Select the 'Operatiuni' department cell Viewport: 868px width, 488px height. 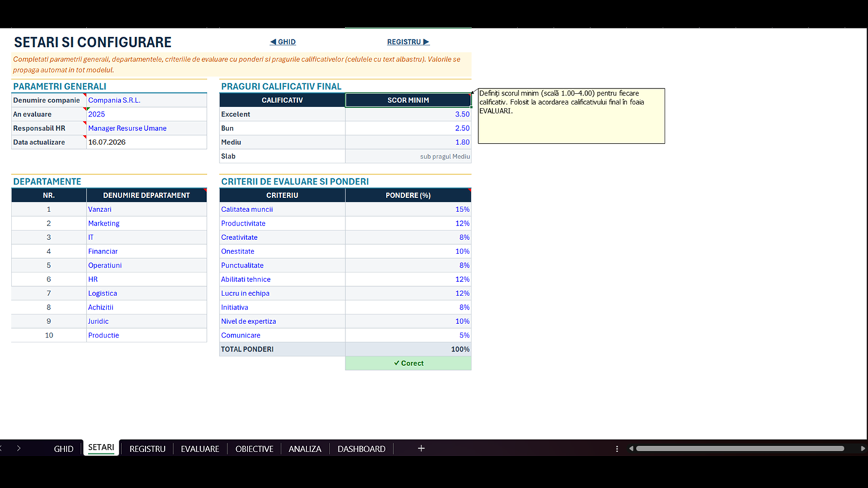pyautogui.click(x=146, y=266)
